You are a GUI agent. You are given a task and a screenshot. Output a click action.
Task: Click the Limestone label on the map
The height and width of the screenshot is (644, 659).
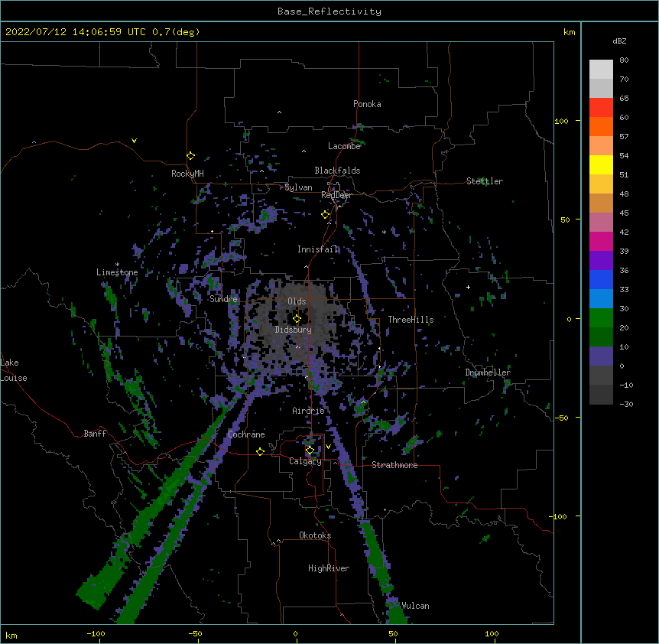tap(117, 272)
